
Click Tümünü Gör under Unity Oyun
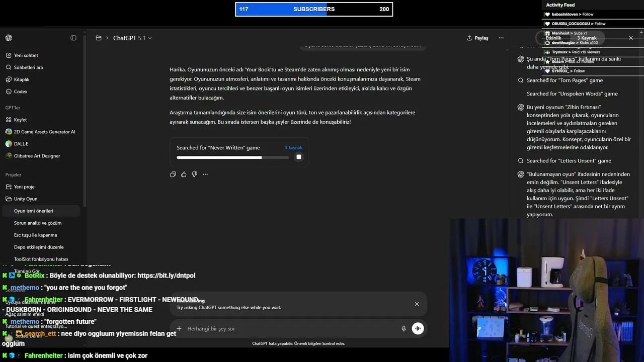click(x=27, y=271)
